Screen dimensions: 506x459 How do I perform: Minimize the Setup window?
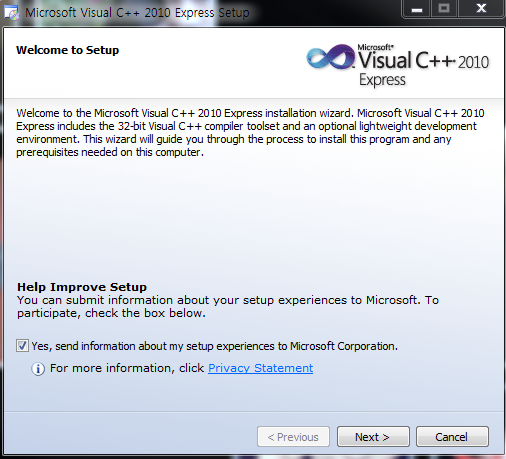(x=417, y=9)
